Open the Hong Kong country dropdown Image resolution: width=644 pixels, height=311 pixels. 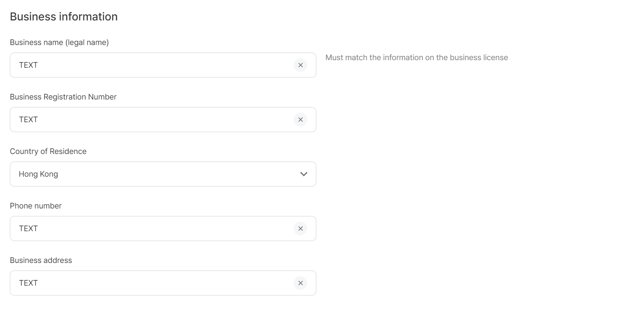pos(151,174)
